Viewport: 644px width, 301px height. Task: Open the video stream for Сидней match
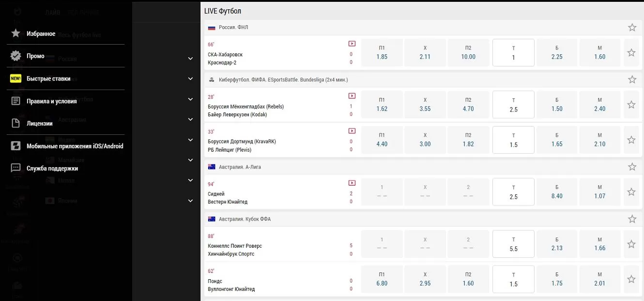click(x=352, y=183)
